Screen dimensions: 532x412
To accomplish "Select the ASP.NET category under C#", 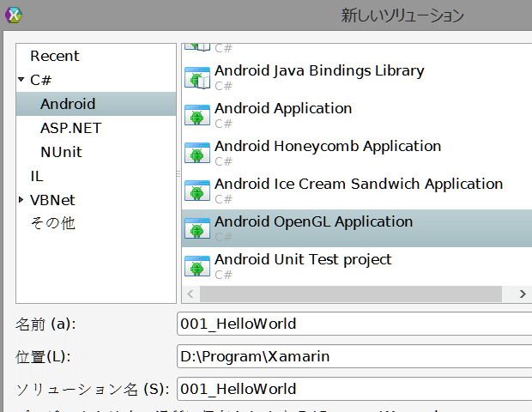I will 70,128.
